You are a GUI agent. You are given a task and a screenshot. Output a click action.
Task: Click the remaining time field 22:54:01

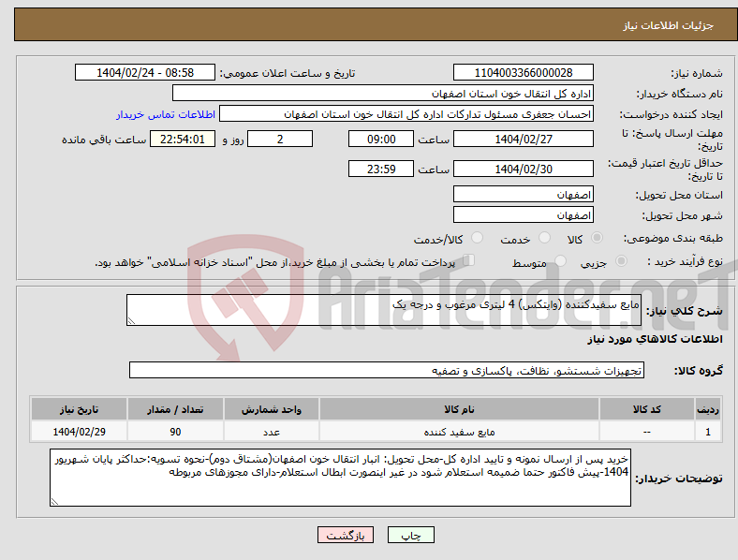(x=183, y=139)
